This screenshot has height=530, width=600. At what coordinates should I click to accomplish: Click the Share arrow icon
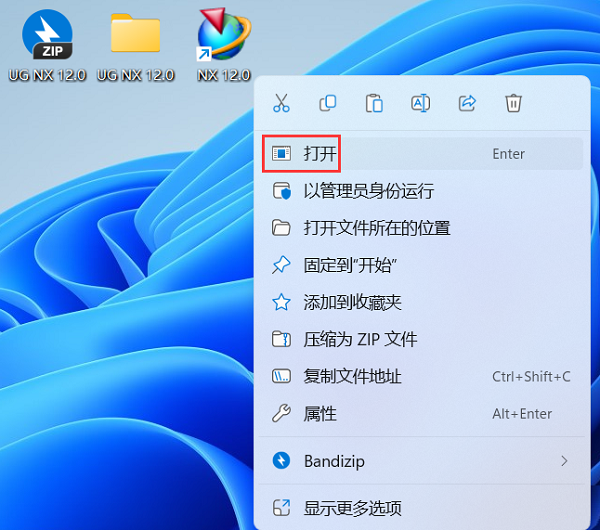tap(467, 103)
